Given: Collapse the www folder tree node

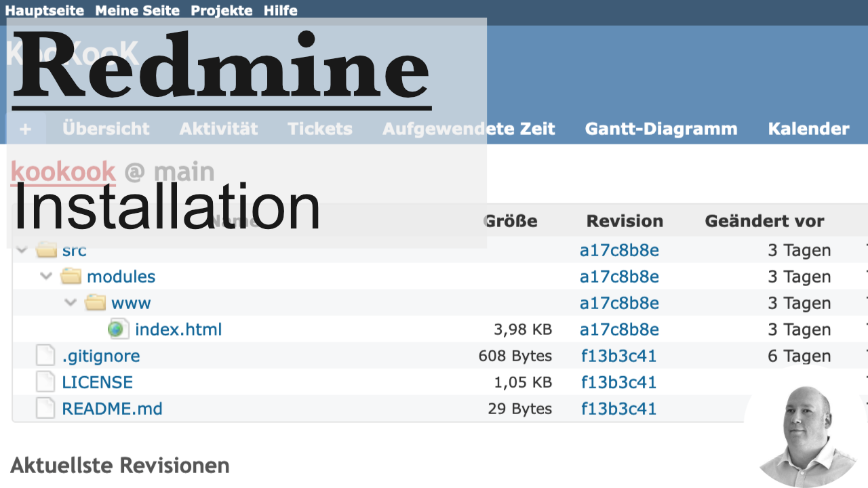Looking at the screenshot, I should click(70, 303).
